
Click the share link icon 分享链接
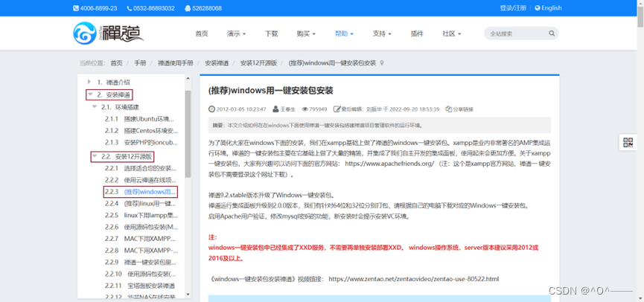448,109
